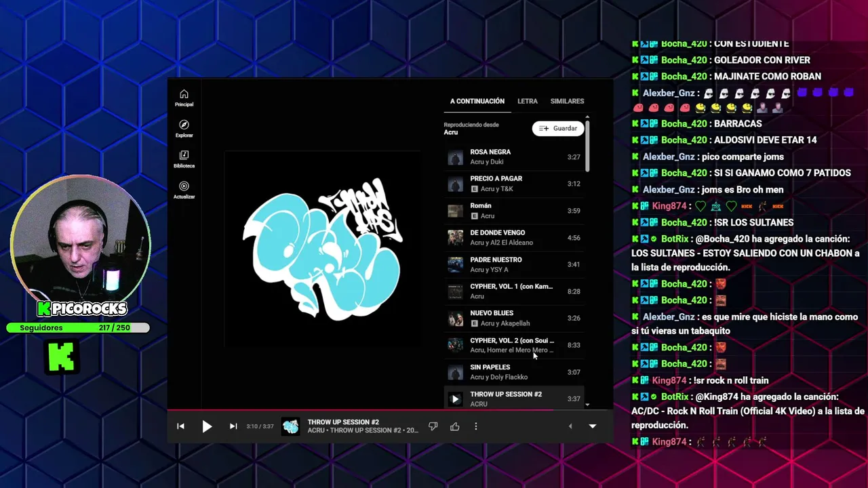Click King874 username on rock n roll train message
The image size is (868, 488).
click(x=669, y=380)
